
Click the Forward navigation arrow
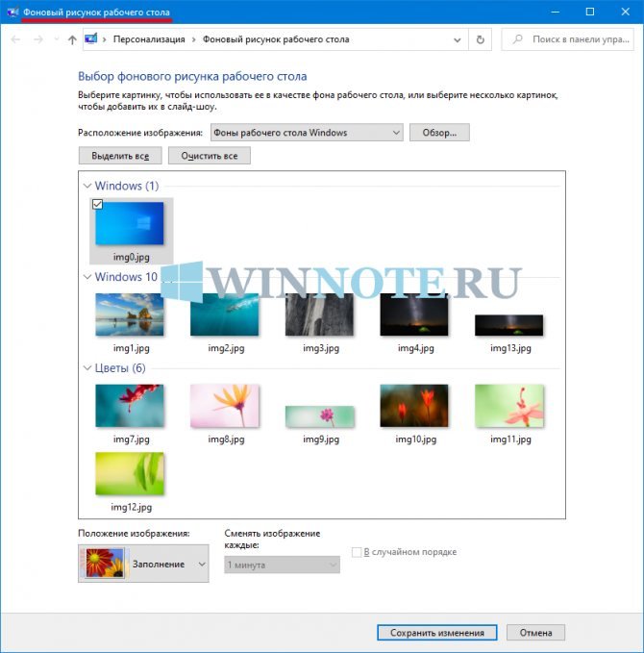(x=37, y=39)
